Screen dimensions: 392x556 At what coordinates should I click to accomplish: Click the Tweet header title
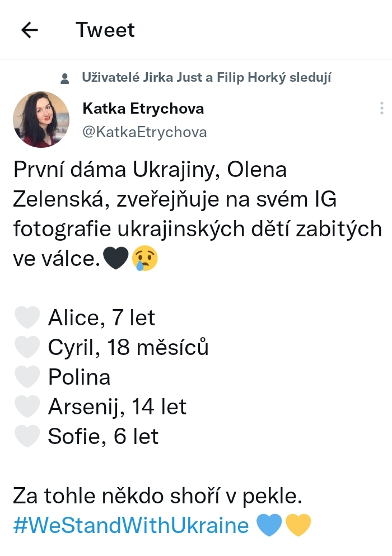click(x=105, y=30)
